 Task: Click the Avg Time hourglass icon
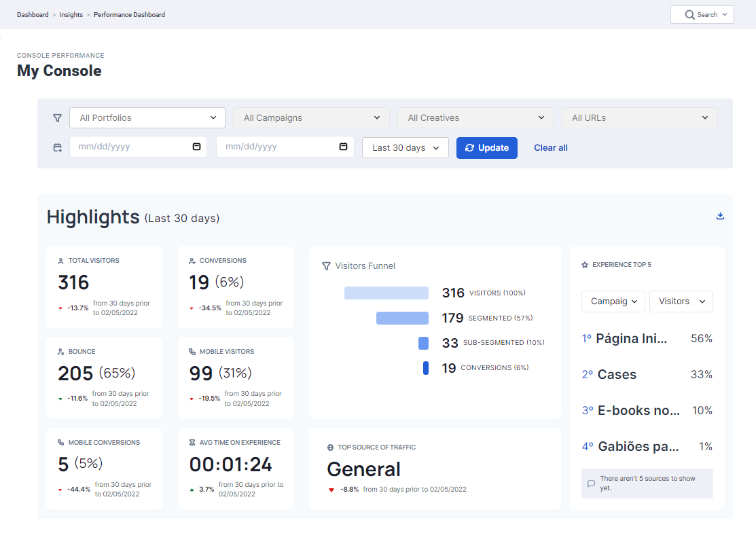[x=192, y=443]
